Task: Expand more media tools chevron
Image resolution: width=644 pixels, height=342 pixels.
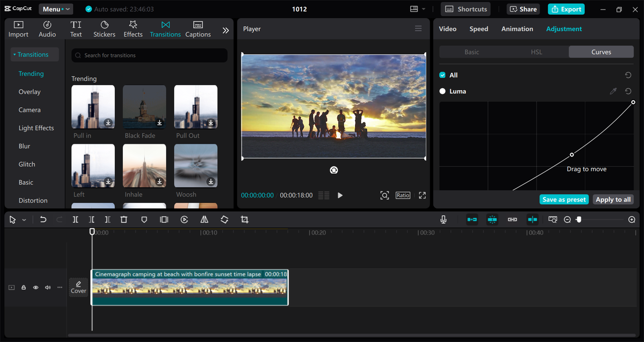Action: pos(225,30)
